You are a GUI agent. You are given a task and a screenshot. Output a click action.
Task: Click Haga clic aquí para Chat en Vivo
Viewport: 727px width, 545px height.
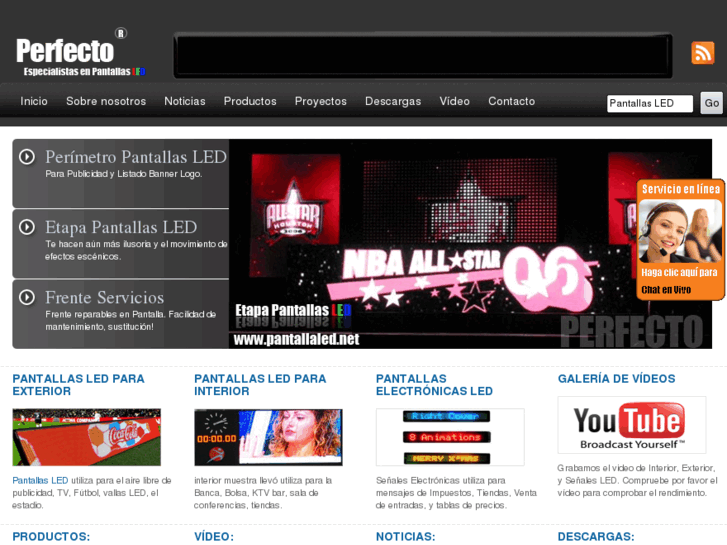679,281
